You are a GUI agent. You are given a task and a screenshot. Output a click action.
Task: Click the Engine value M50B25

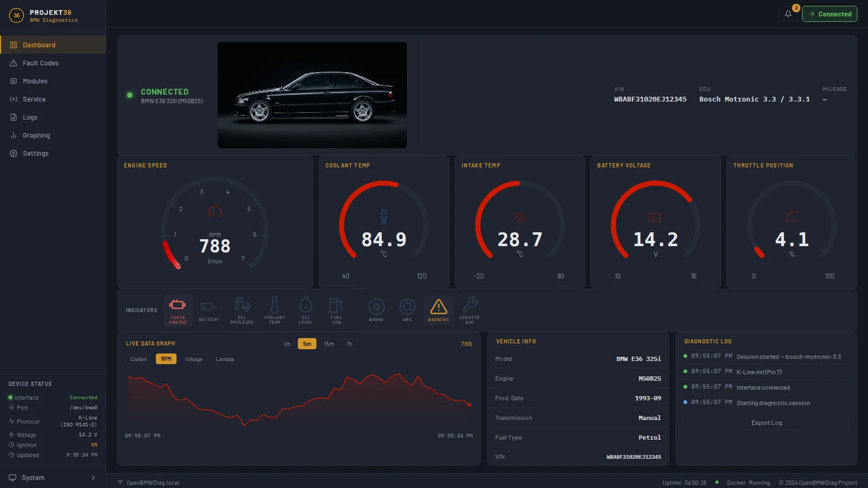point(649,378)
